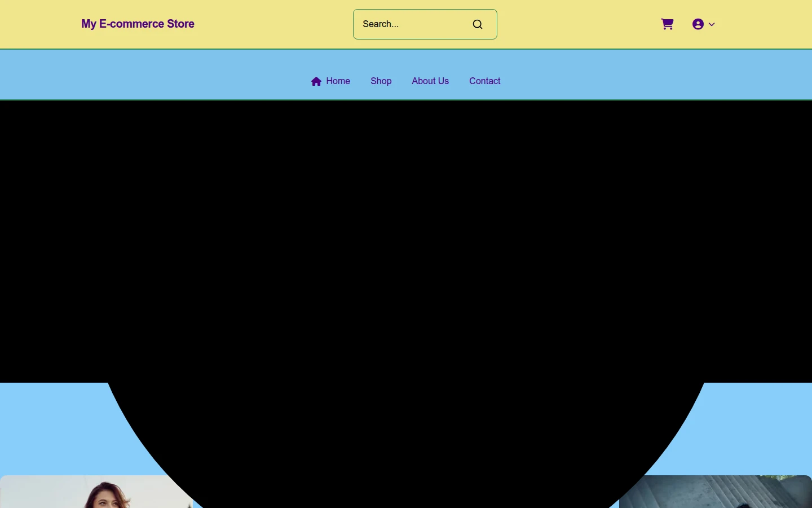Open the woman product image thumbnail
This screenshot has width=812, height=508.
(x=96, y=492)
